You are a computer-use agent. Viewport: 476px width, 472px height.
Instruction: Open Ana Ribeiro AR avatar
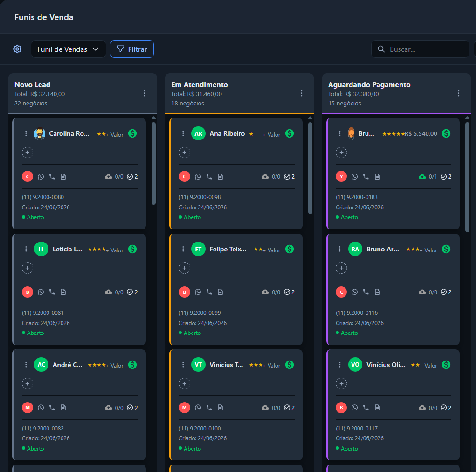pyautogui.click(x=198, y=133)
